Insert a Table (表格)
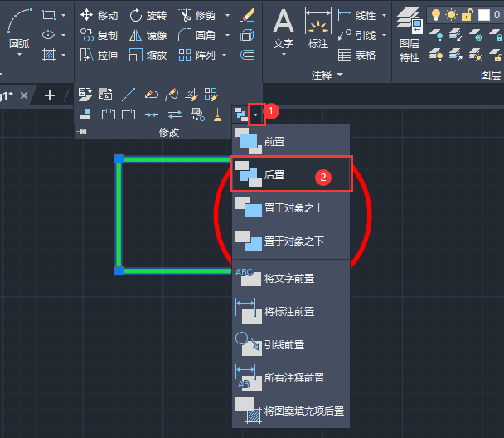This screenshot has width=504, height=438. [356, 55]
